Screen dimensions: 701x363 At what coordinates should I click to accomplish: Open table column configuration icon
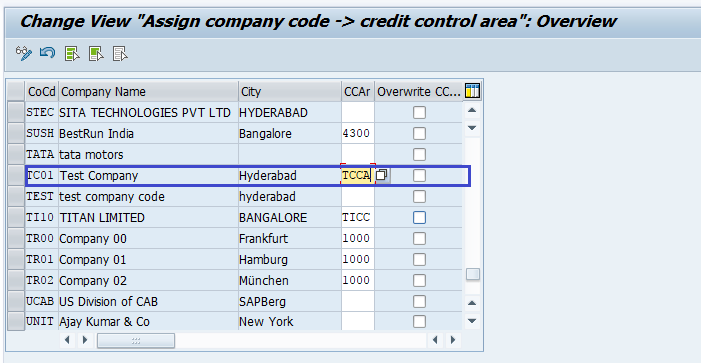coord(473,91)
